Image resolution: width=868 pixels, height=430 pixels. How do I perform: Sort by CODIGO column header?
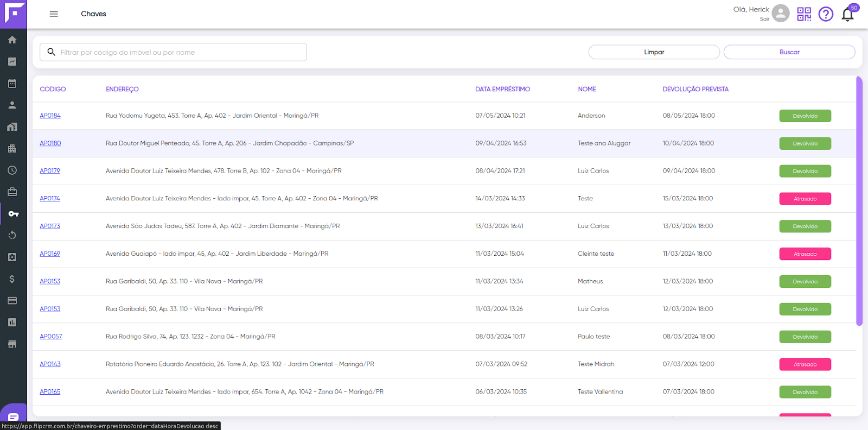point(53,89)
